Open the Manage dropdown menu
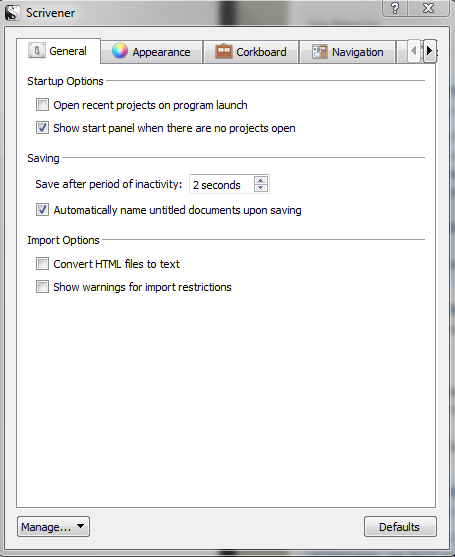 point(53,526)
